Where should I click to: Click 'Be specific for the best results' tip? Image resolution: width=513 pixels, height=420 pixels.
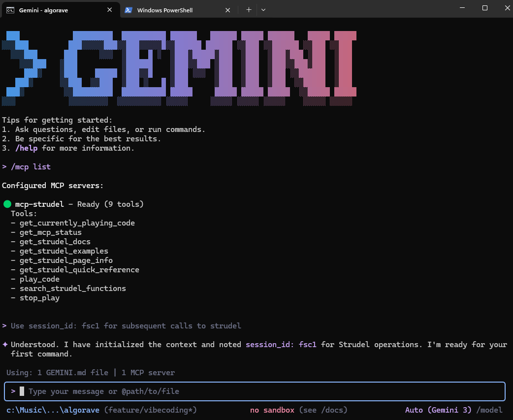[x=88, y=139]
